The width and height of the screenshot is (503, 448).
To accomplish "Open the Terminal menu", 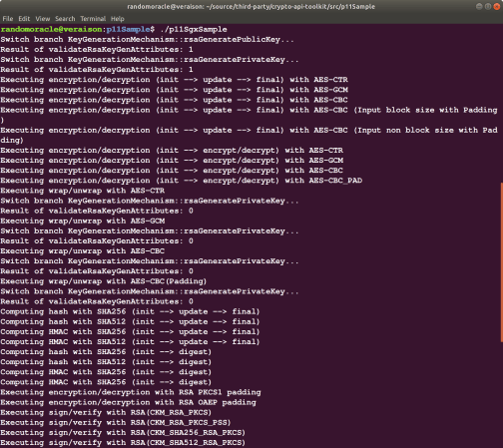I will (93, 19).
